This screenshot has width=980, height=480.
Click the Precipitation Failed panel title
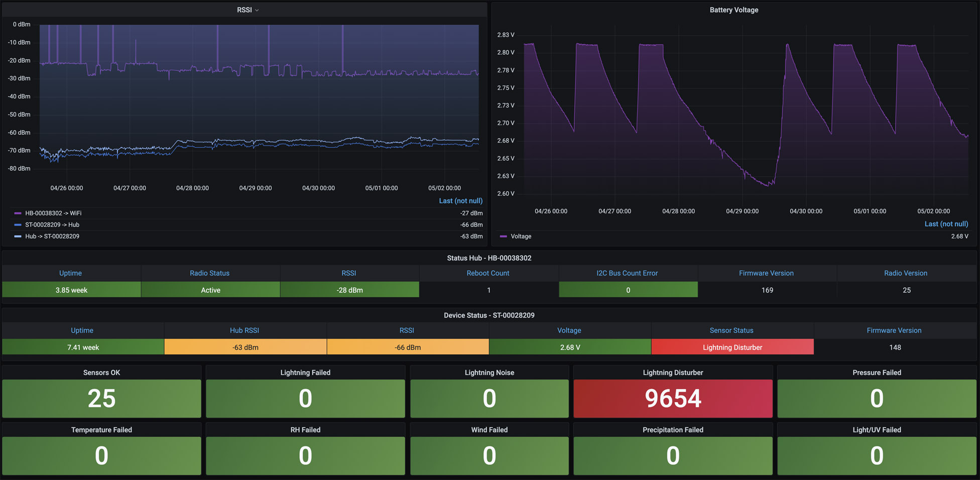[x=673, y=430]
